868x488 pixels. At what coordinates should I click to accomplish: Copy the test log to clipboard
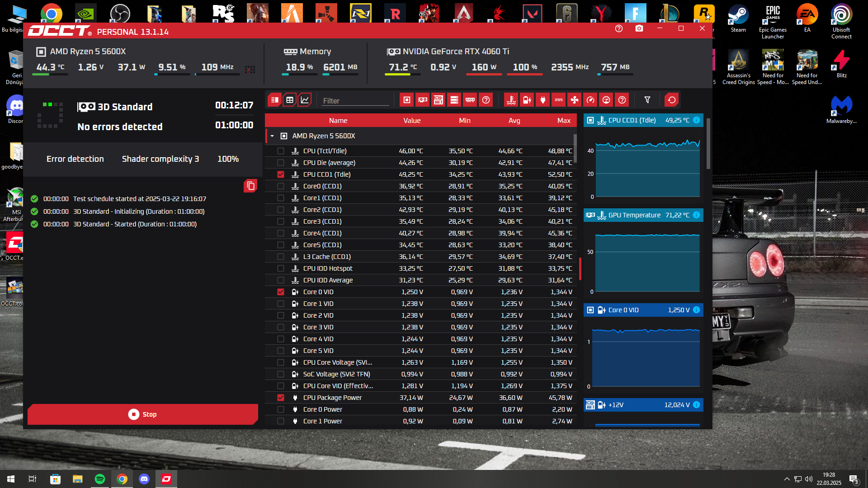click(250, 186)
